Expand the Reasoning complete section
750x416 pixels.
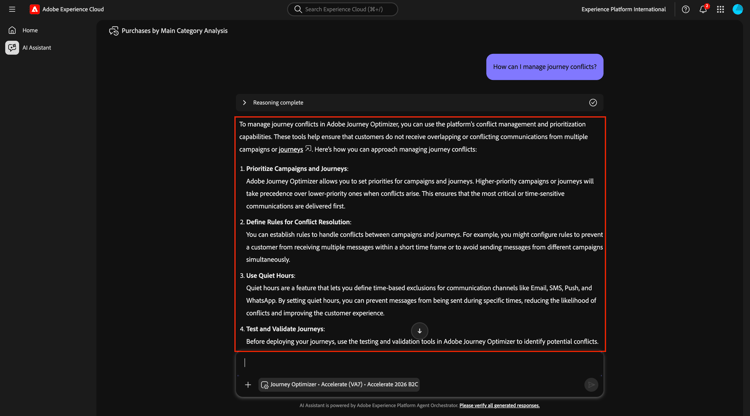pyautogui.click(x=244, y=102)
